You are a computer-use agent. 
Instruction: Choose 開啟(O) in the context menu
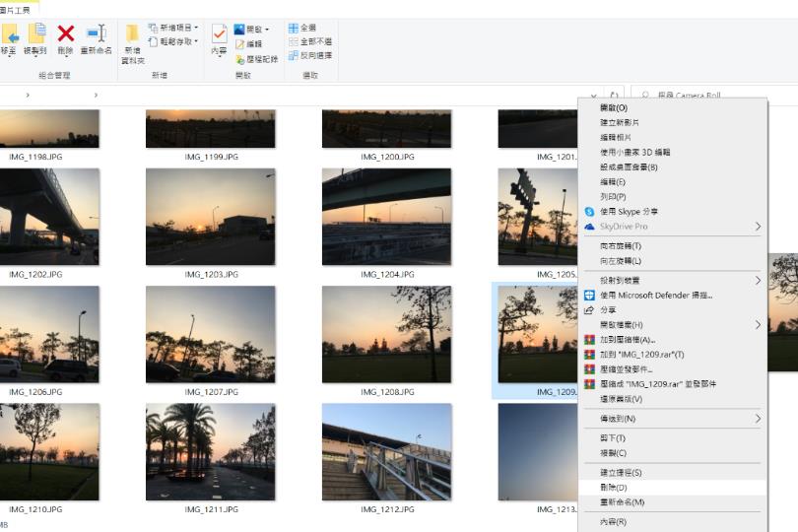[672, 107]
